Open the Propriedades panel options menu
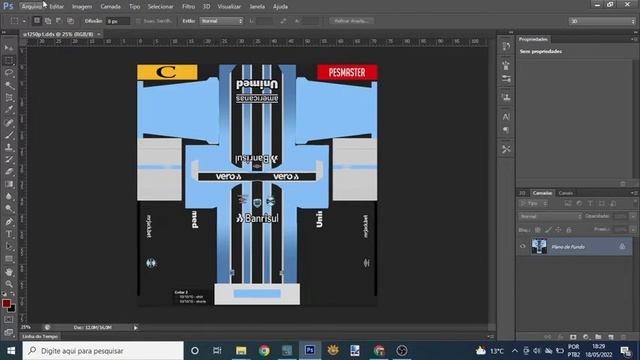Screen dimensions: 640x360 [x=634, y=39]
